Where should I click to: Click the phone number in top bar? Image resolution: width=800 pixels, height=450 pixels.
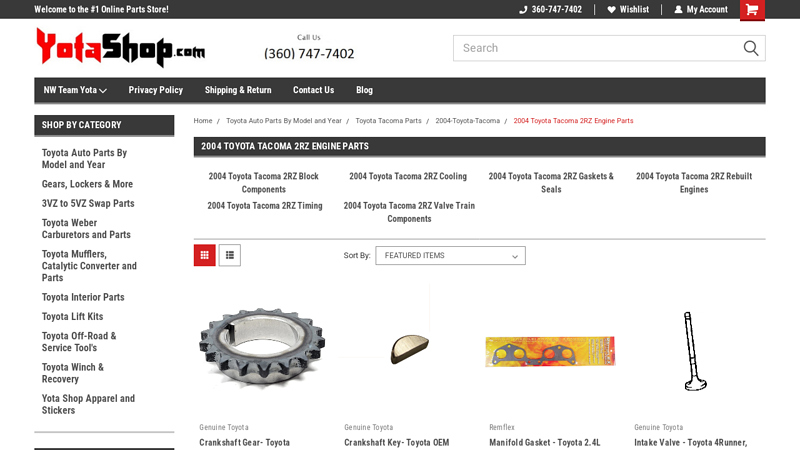[551, 9]
